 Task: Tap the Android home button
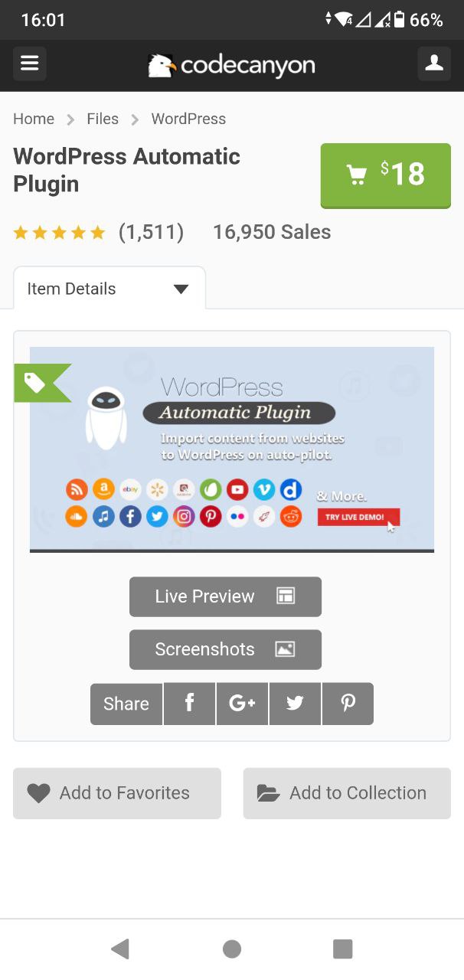[x=232, y=949]
